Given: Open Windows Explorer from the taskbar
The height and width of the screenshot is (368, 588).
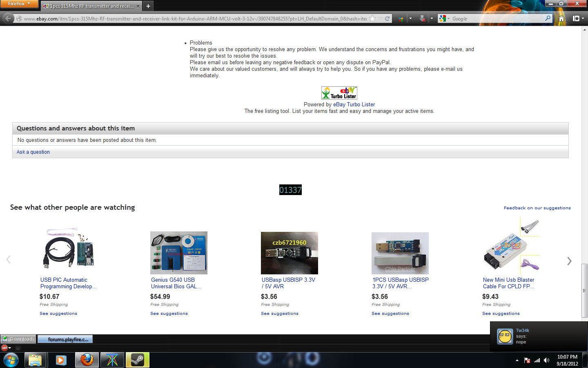Looking at the screenshot, I should [35, 360].
